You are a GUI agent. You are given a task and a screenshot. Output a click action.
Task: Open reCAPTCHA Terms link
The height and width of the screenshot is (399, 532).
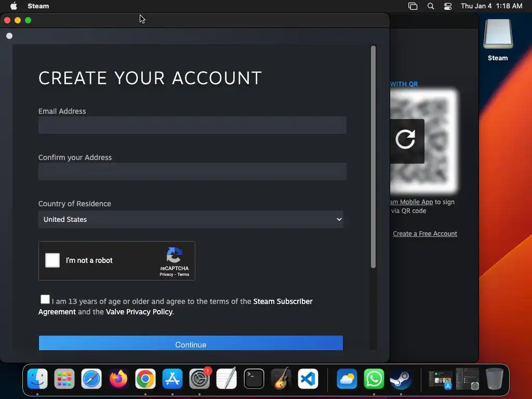183,274
